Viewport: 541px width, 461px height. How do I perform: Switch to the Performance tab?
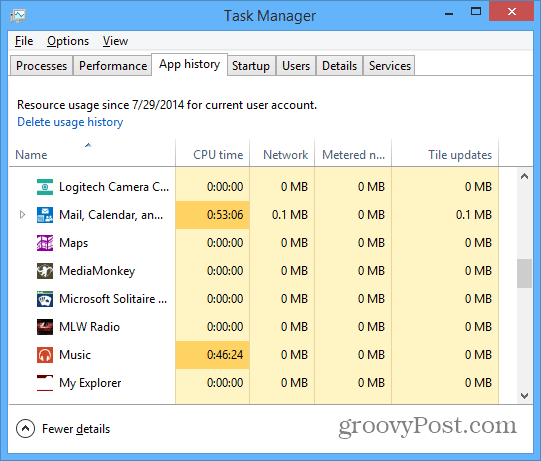113,66
